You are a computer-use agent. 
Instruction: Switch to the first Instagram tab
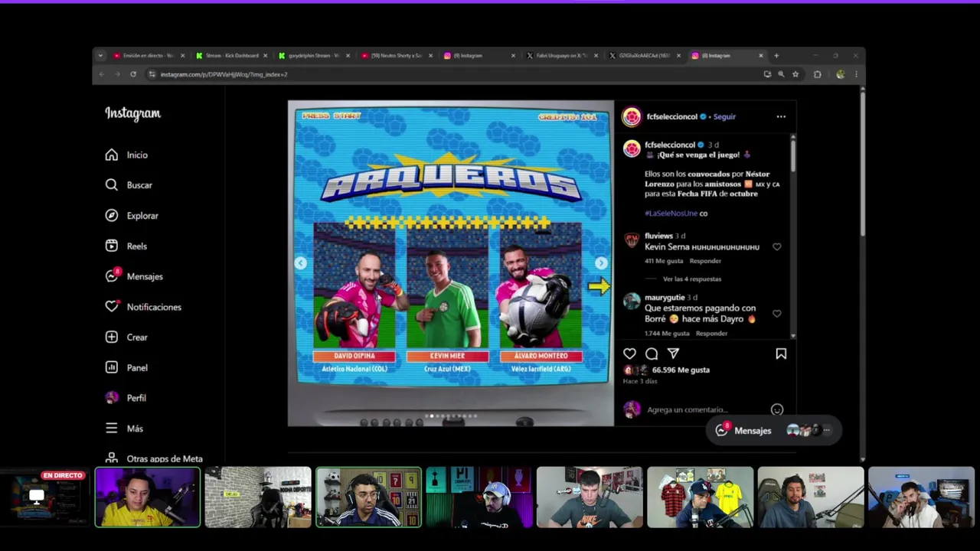point(479,55)
